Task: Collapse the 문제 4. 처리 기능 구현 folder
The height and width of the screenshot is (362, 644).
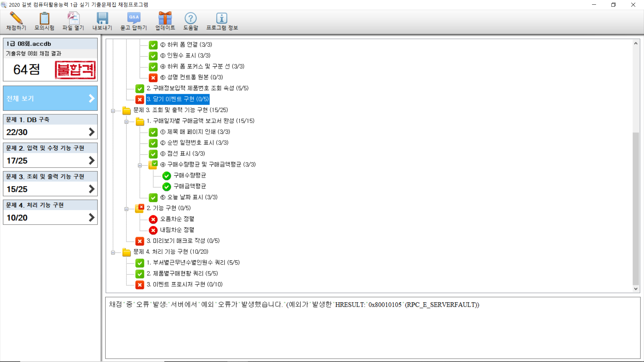Action: [113, 252]
